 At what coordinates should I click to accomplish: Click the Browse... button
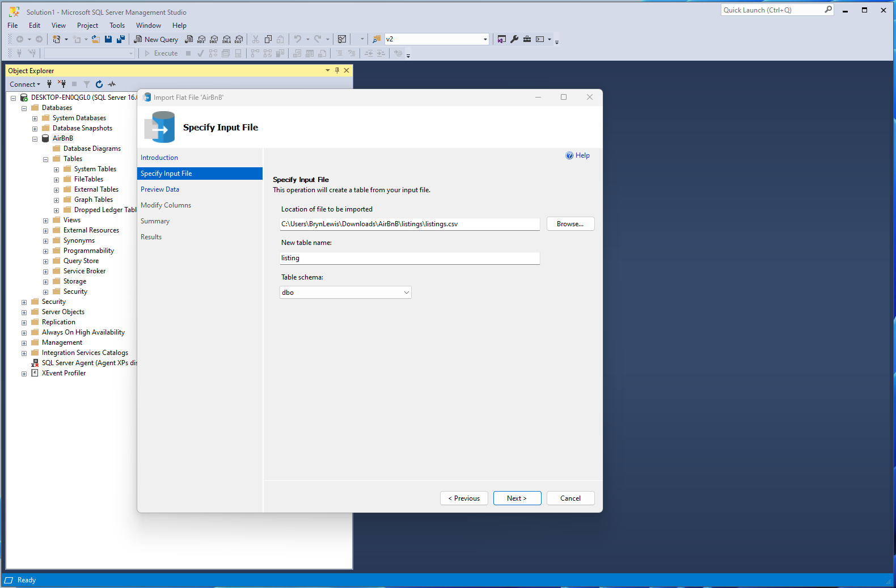pyautogui.click(x=570, y=224)
